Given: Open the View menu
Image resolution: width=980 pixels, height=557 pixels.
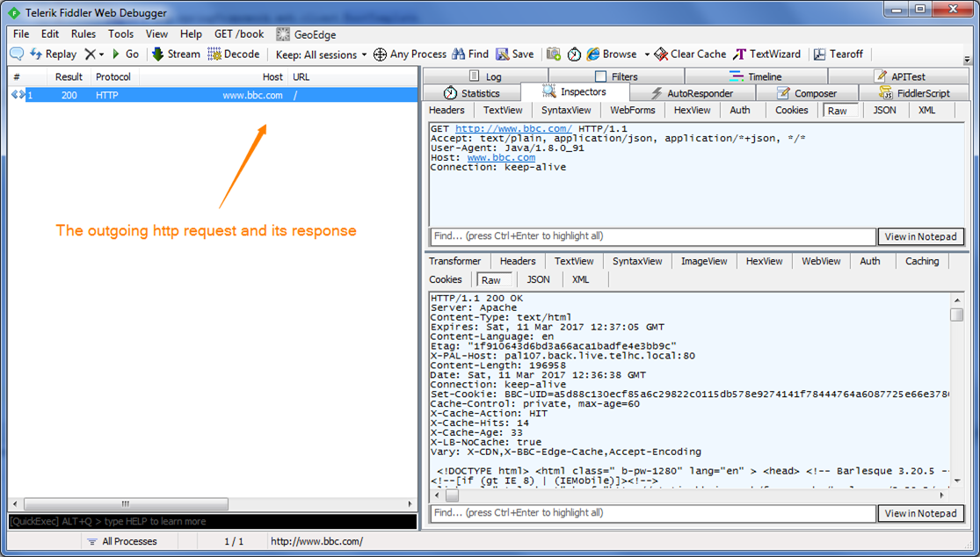Looking at the screenshot, I should tap(156, 34).
